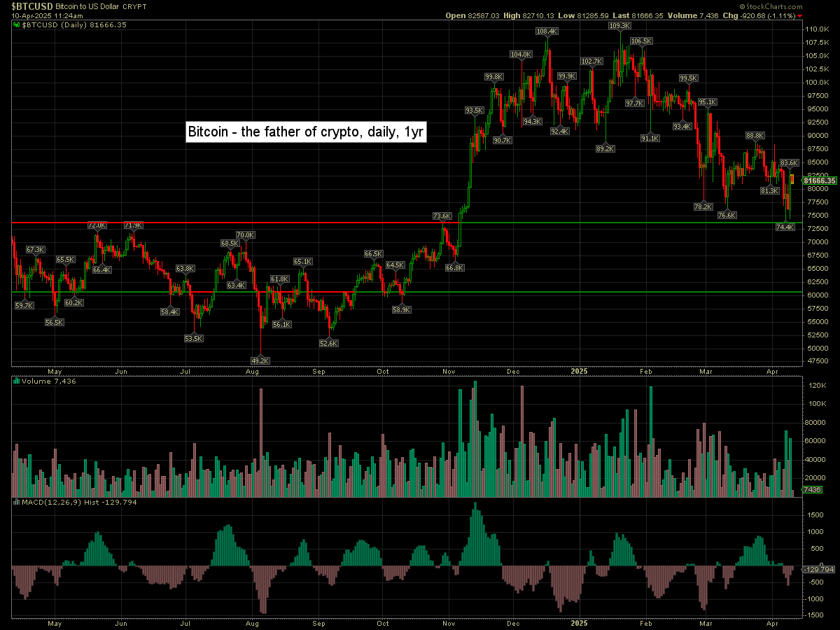The image size is (840, 630).
Task: Click the 93.5K November breakout marker
Action: pos(475,111)
